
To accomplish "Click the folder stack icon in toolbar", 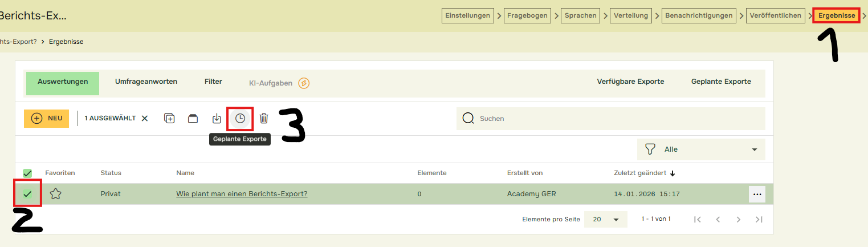I will [x=193, y=118].
